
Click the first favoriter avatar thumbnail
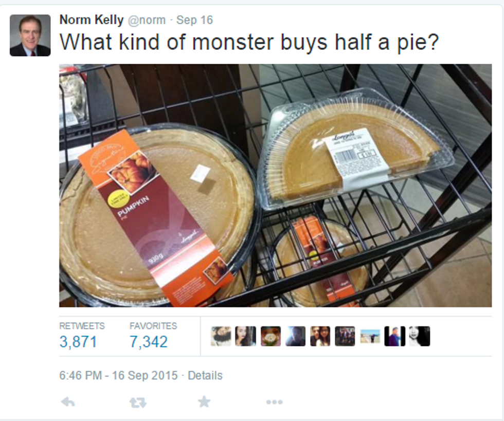[221, 336]
